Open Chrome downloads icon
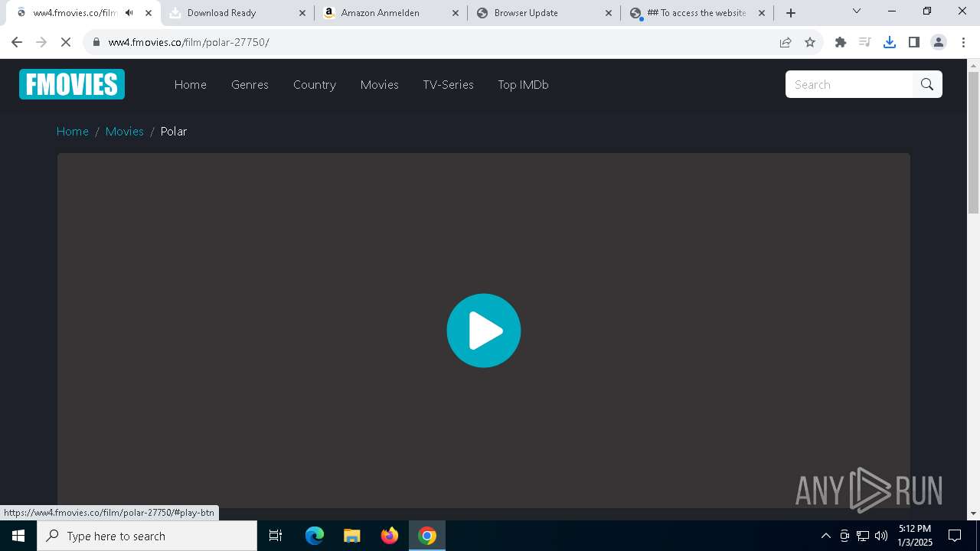 (890, 42)
